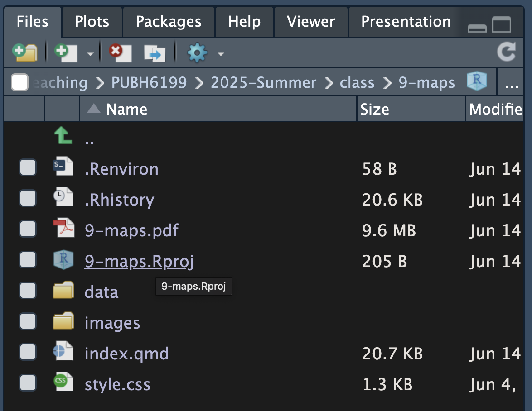The image size is (532, 411).
Task: Click the More gear icon
Action: coord(197,53)
